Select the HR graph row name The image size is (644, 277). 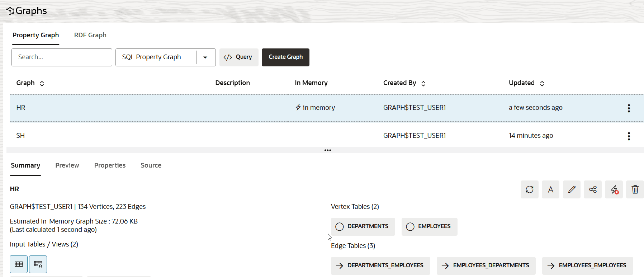click(21, 108)
